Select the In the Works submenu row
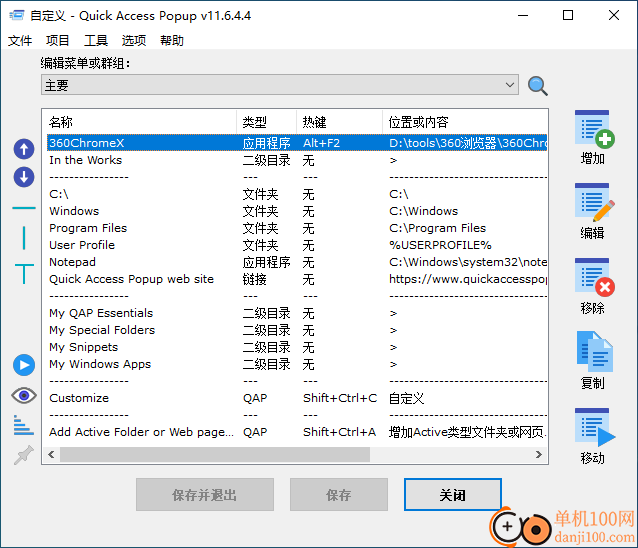Screen dimensions: 638x548 click(x=297, y=160)
